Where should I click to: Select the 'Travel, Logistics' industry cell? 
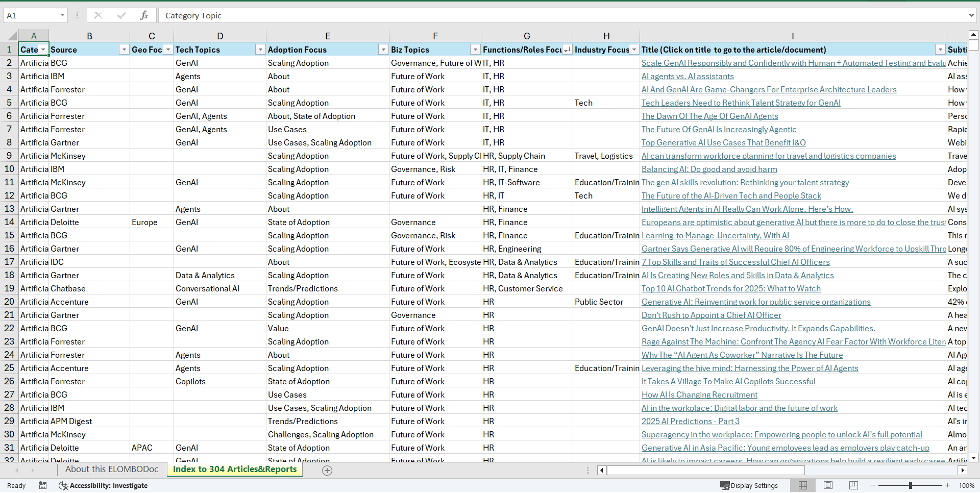[x=606, y=156]
